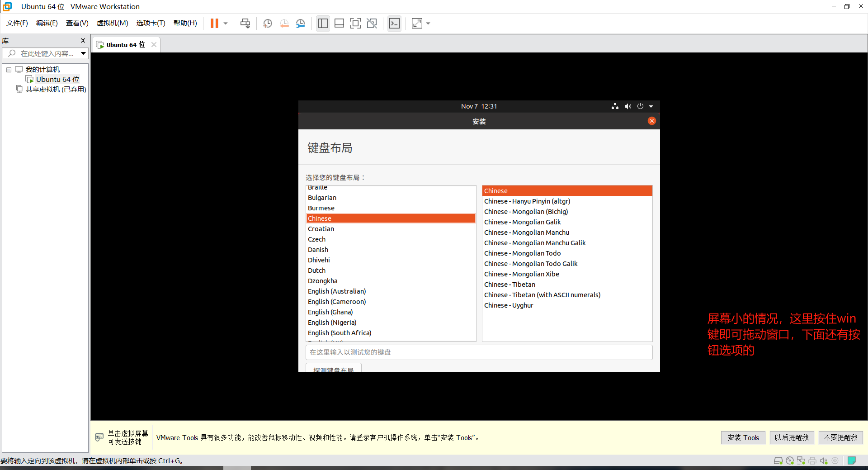The image size is (868, 470).
Task: Open the 查看(V) menu
Action: coord(77,23)
